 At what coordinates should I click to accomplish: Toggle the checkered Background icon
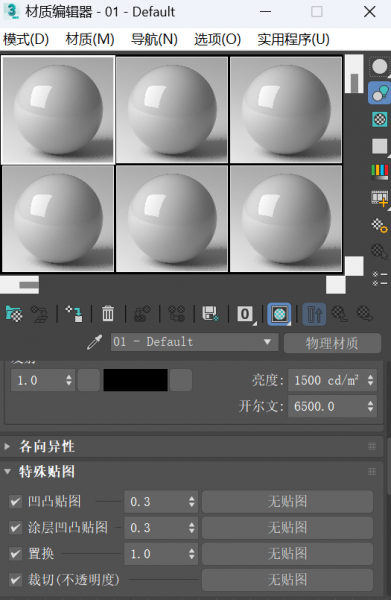[380, 119]
